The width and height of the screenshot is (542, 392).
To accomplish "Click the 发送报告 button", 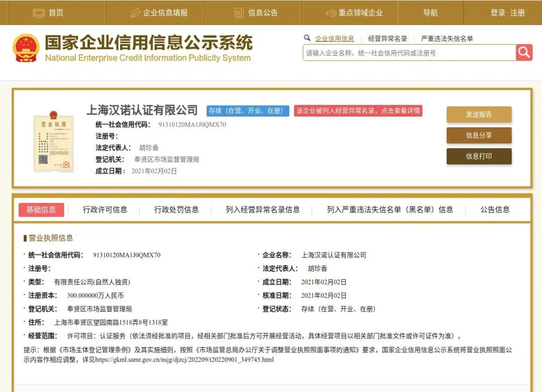I will click(x=478, y=114).
